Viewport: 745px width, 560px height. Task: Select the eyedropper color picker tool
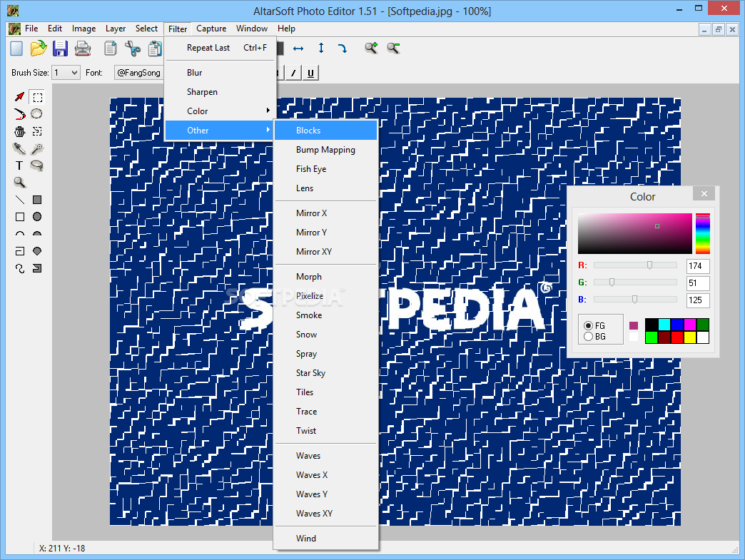coord(19,148)
